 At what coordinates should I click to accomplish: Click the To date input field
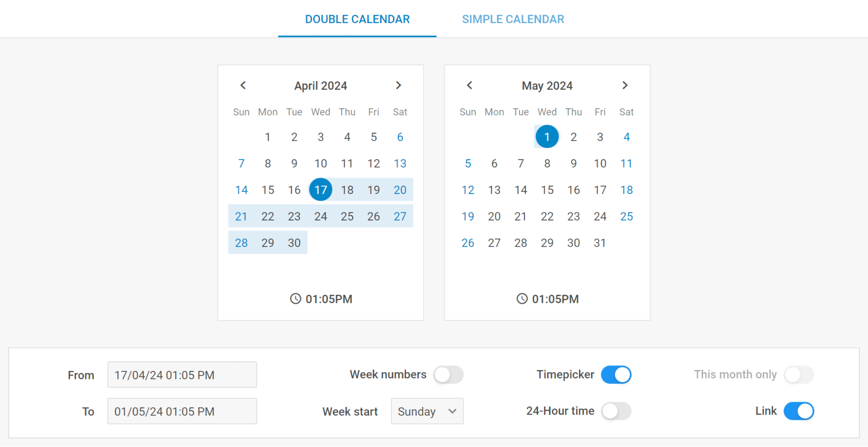(182, 411)
